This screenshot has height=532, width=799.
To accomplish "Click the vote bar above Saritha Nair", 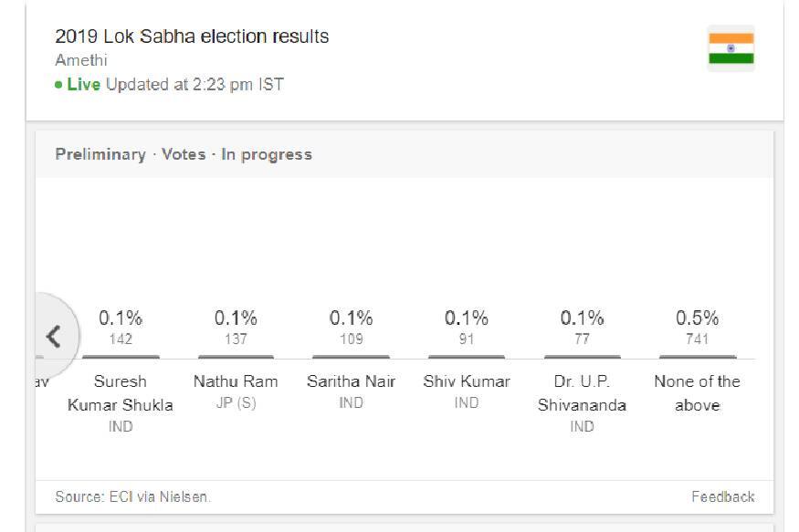I will [x=351, y=357].
